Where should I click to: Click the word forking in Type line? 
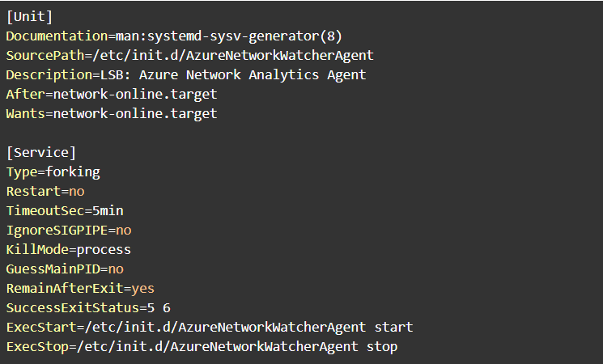tap(73, 171)
